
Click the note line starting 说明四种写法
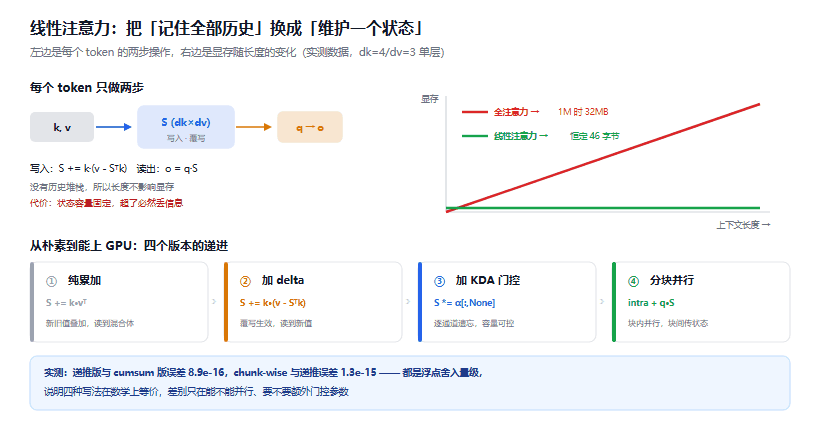coord(196,391)
